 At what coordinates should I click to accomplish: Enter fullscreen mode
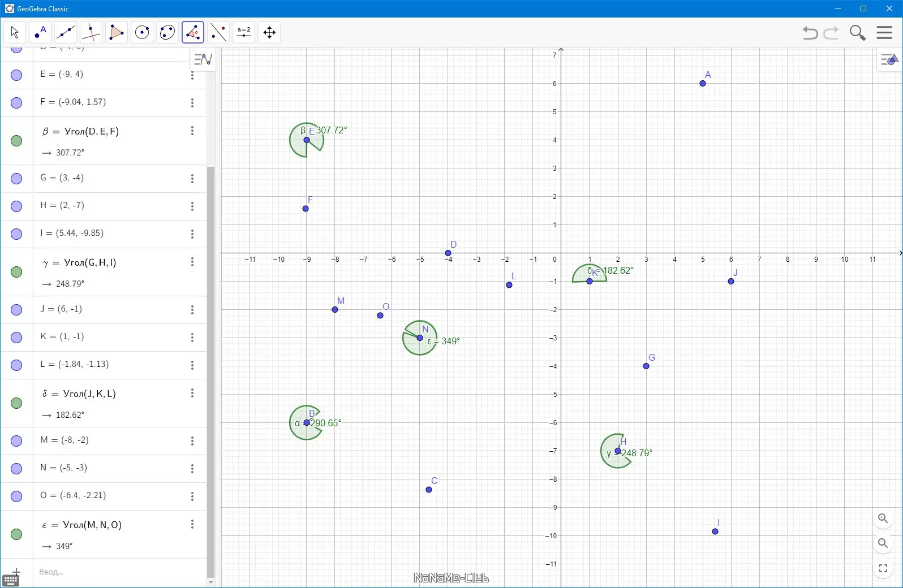(x=883, y=568)
